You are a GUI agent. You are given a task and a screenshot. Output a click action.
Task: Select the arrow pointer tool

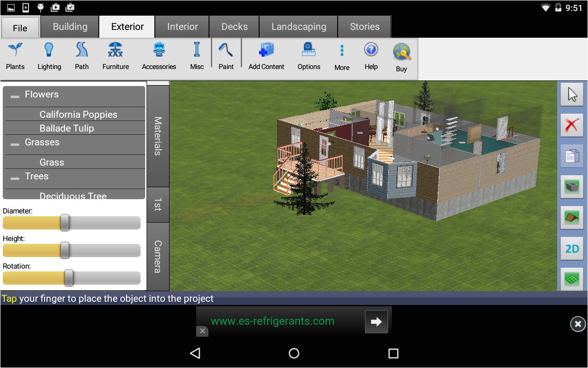(x=572, y=95)
